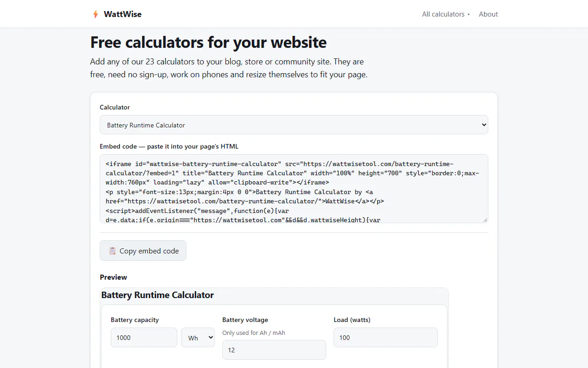Open the WattWise home link text

tap(123, 14)
